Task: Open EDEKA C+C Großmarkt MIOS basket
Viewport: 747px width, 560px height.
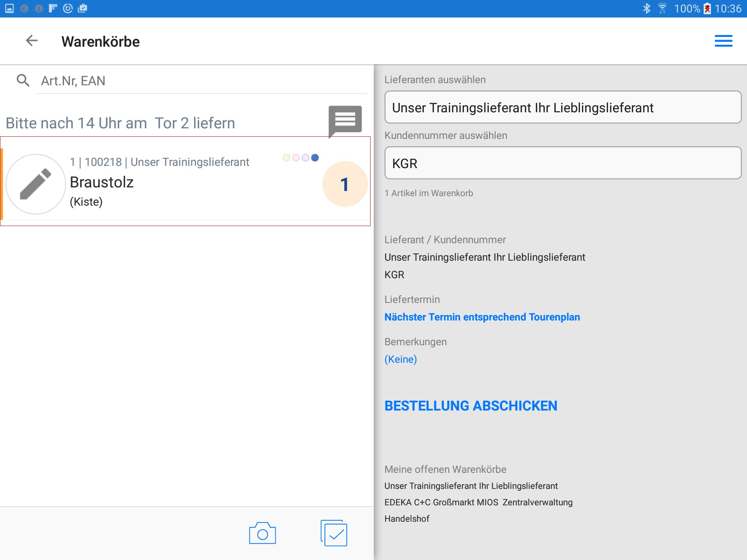Action: click(x=478, y=502)
